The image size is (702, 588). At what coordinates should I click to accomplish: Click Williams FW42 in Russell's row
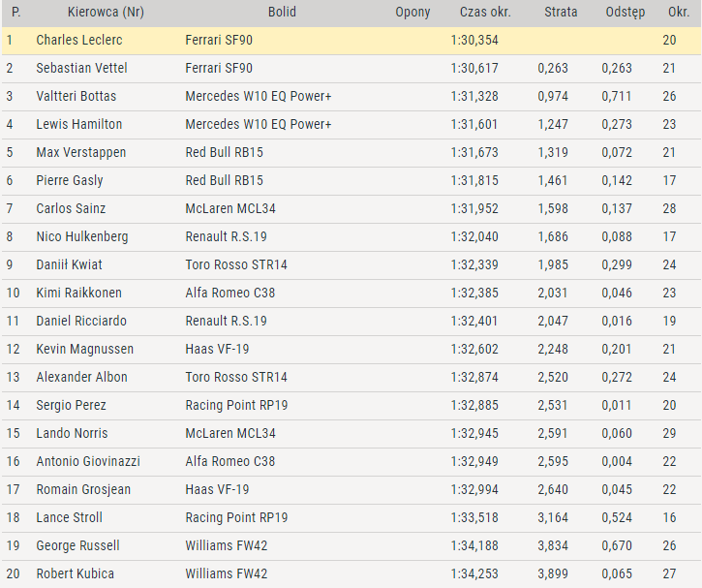point(226,545)
